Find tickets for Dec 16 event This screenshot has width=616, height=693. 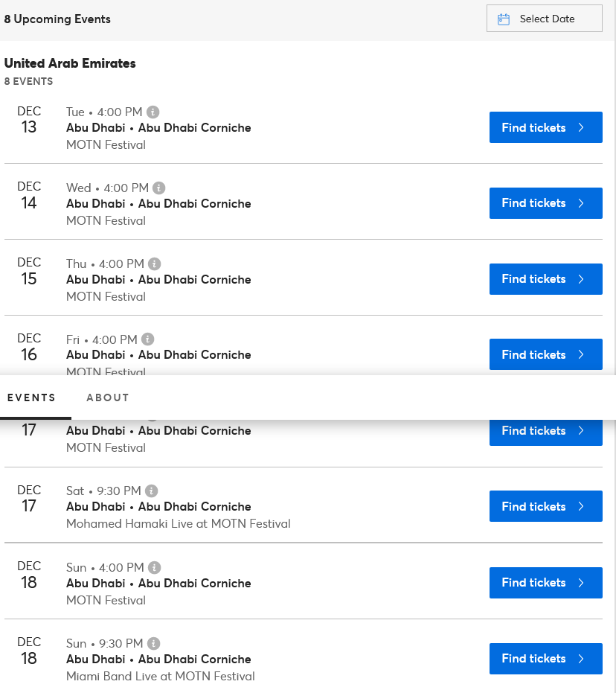pyautogui.click(x=546, y=354)
